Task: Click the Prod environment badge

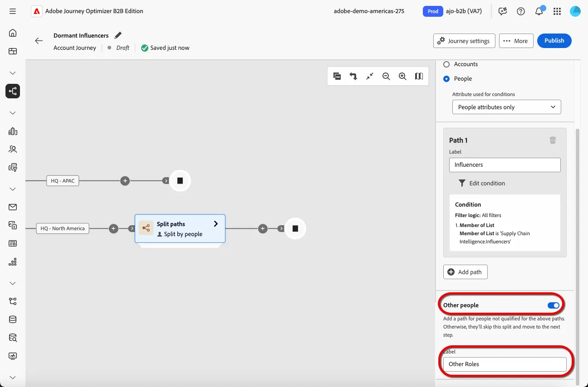Action: (x=433, y=11)
